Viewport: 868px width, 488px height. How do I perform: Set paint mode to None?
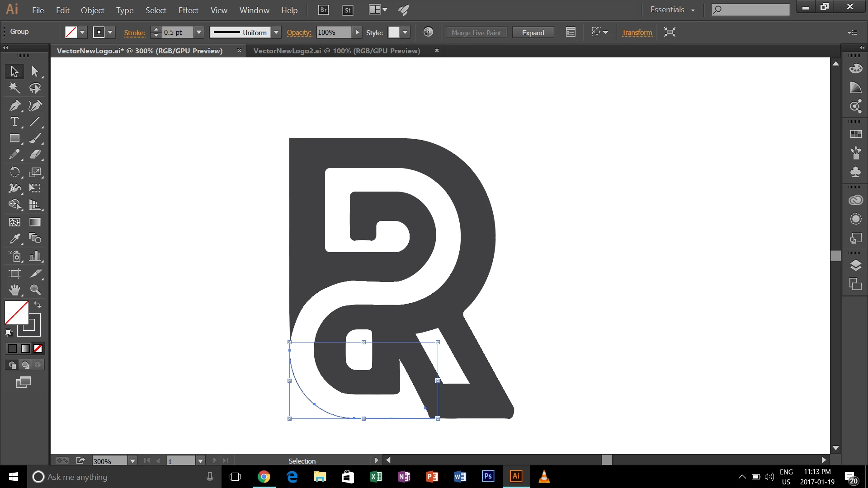tap(38, 348)
